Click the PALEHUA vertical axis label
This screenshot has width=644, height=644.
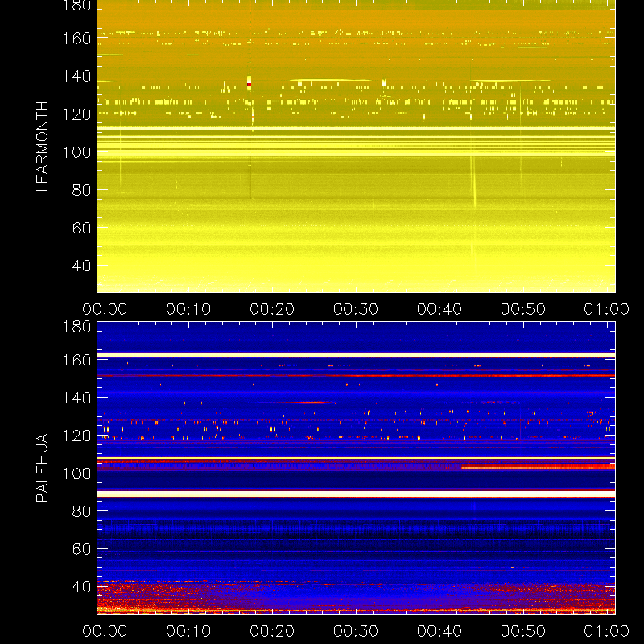click(43, 468)
